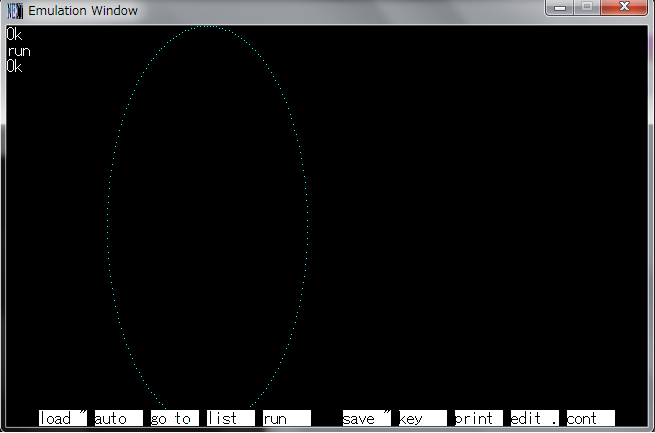Click the 'Ok' prompt below the run line
The image size is (655, 433).
coord(14,67)
